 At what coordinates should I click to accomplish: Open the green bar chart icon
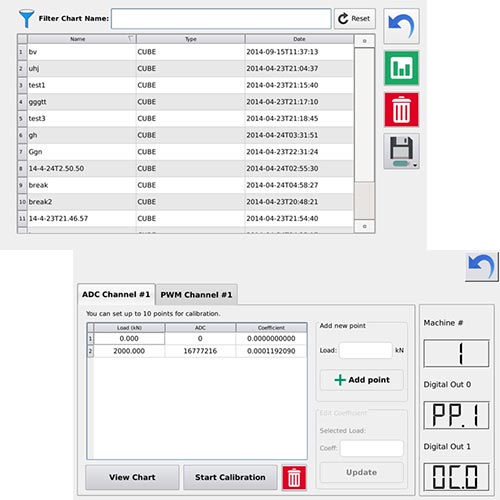(x=401, y=68)
